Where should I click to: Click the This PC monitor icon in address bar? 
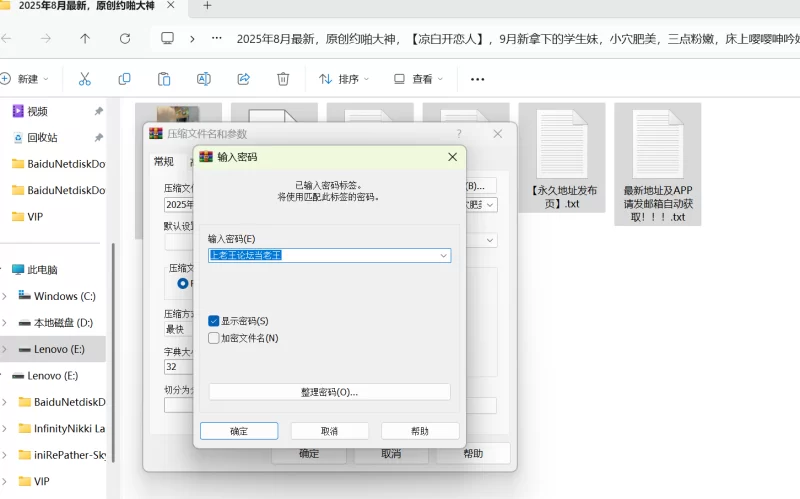click(x=167, y=38)
